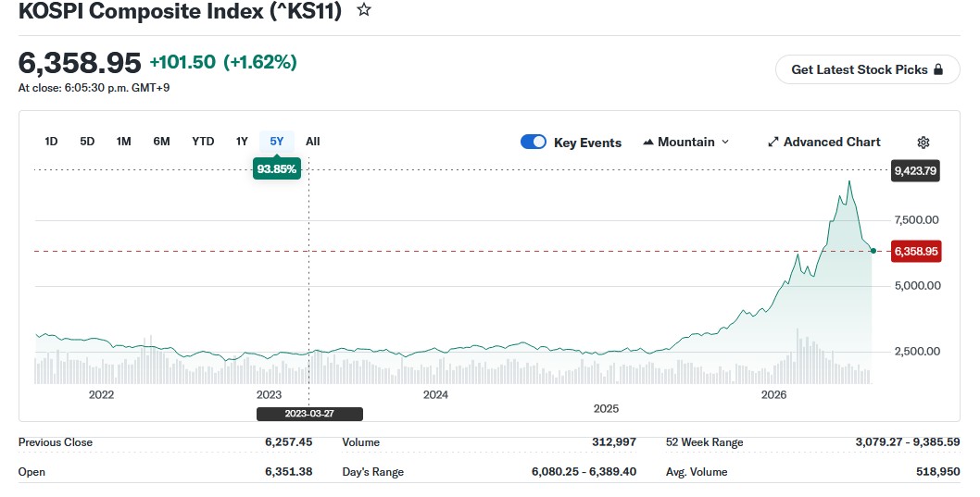Viewport: 980px width, 497px height.
Task: Toggle the Key Events switch off
Action: pos(534,142)
